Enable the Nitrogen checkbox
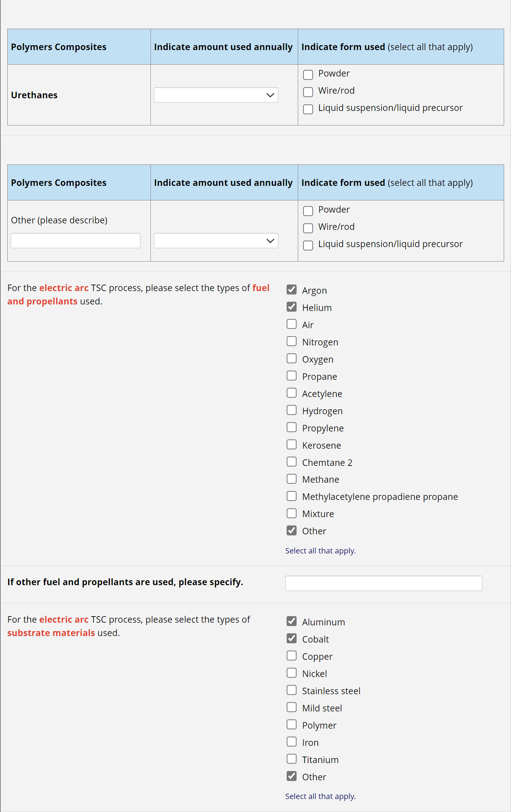 pos(292,341)
